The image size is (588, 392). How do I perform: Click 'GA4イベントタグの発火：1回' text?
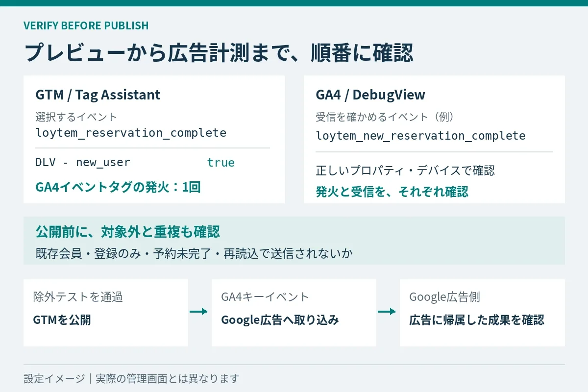(118, 187)
